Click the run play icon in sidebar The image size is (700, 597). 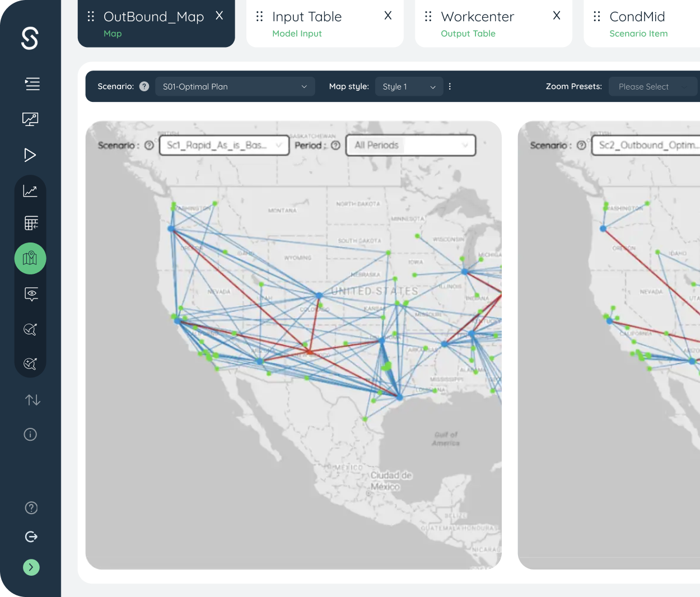tap(30, 155)
